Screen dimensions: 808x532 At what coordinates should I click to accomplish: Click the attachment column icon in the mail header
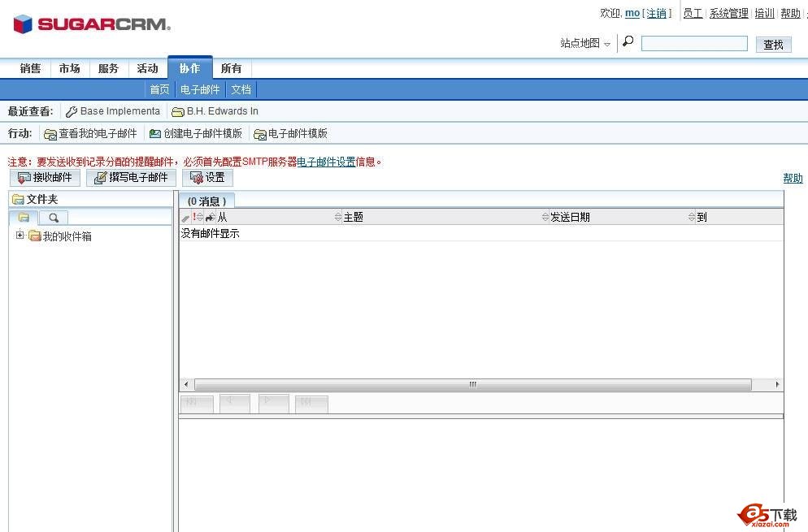click(x=185, y=218)
